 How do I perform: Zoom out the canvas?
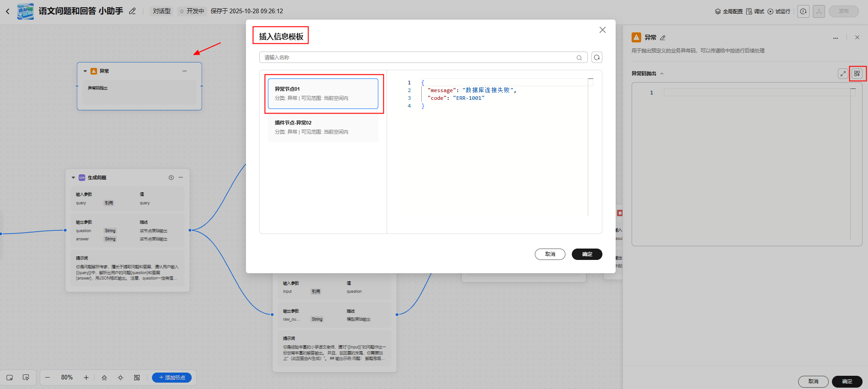pos(47,378)
